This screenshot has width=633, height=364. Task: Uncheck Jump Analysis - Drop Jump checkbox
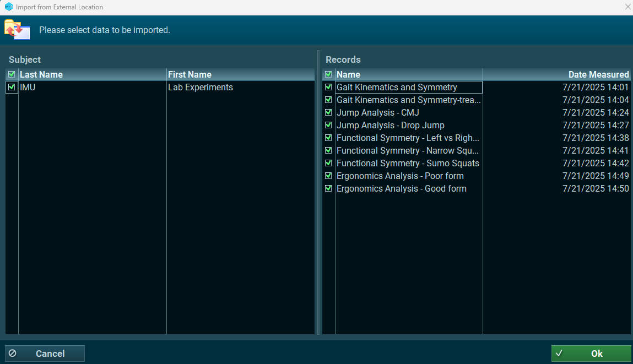pyautogui.click(x=328, y=125)
